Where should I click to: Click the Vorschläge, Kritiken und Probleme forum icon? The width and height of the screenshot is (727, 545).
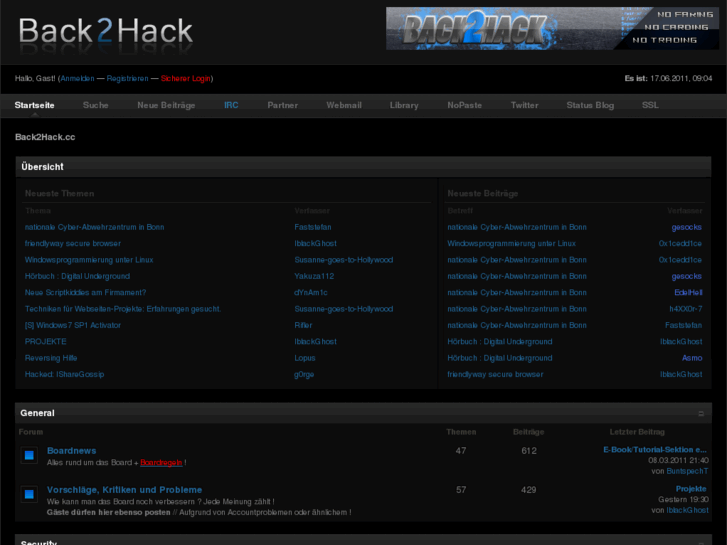click(x=29, y=494)
